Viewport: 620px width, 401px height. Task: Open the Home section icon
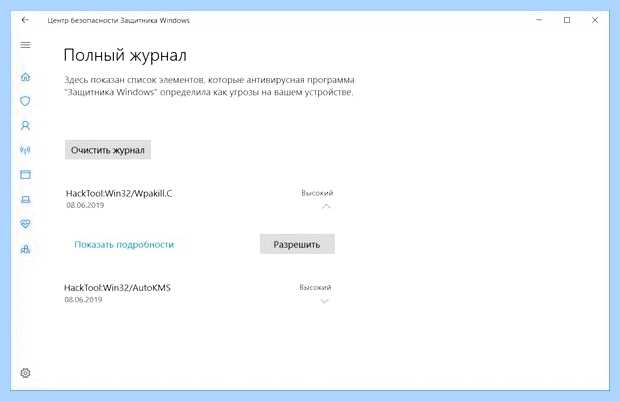pyautogui.click(x=25, y=77)
